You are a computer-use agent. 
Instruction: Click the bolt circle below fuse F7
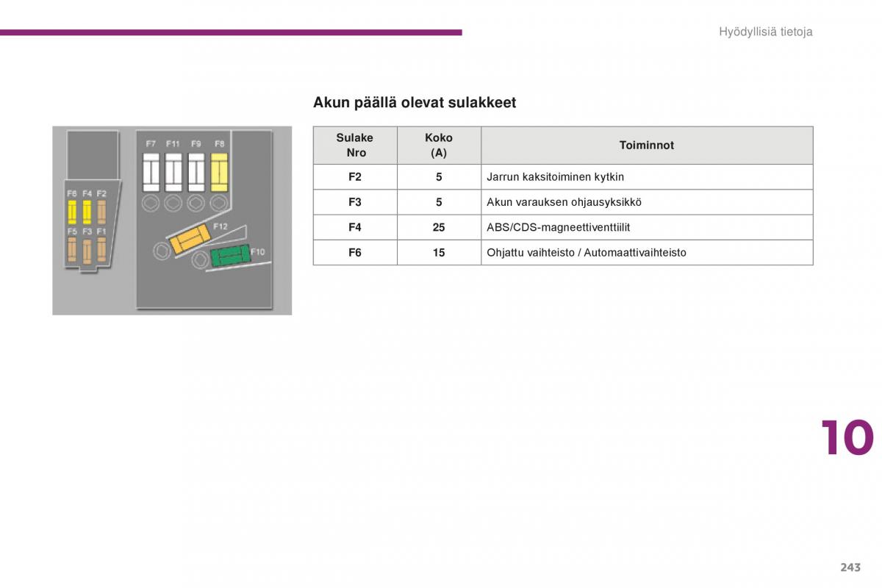151,203
